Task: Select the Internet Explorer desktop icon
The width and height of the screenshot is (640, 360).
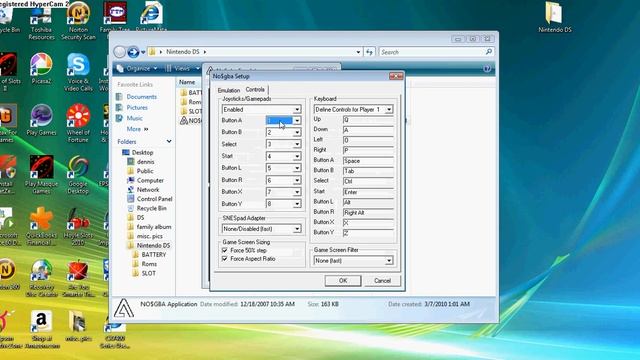Action: 151,16
